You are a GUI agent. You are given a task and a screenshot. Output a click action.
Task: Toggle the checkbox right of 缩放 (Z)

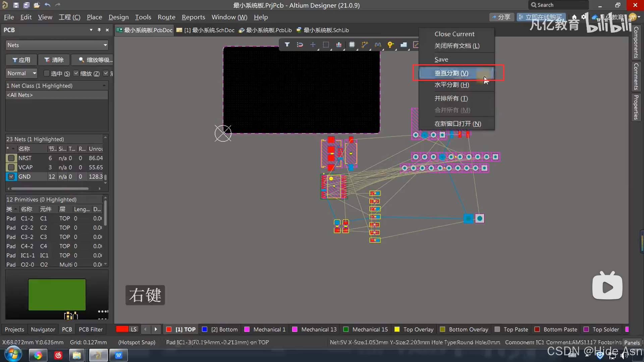[x=106, y=73]
